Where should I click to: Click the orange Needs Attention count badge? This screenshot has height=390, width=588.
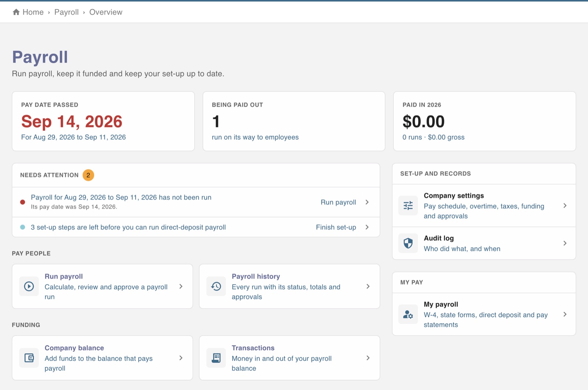(88, 175)
